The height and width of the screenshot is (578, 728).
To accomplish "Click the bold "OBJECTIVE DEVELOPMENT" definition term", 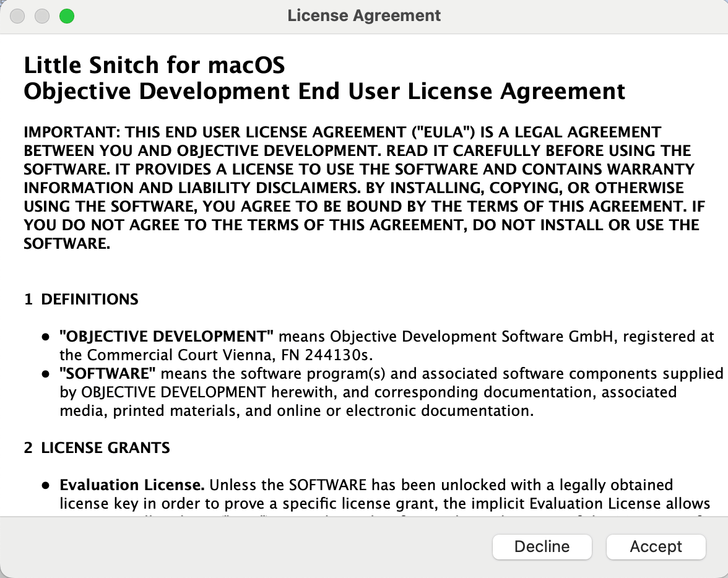I will click(x=166, y=336).
